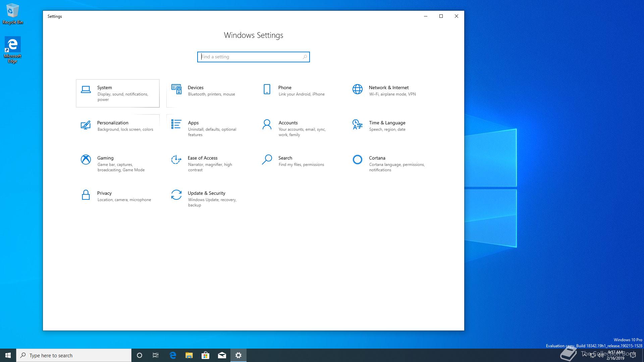Click 'Windows Update, recovery, backup' text

tap(212, 202)
